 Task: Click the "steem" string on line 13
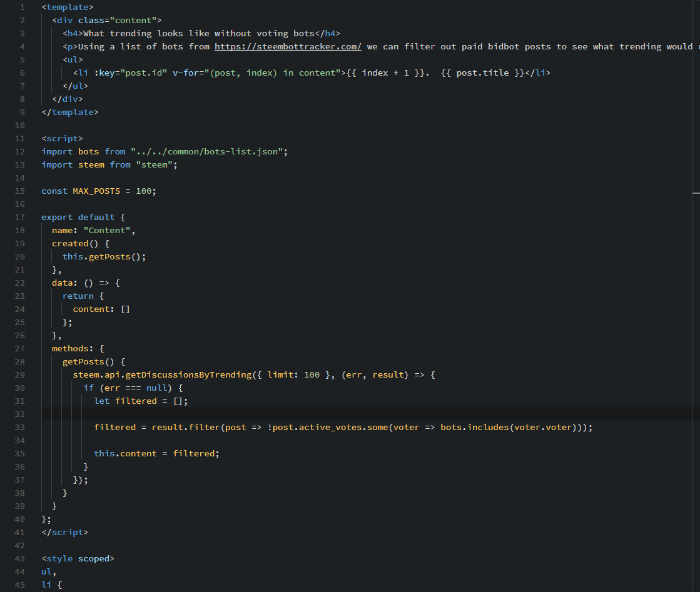pos(154,164)
